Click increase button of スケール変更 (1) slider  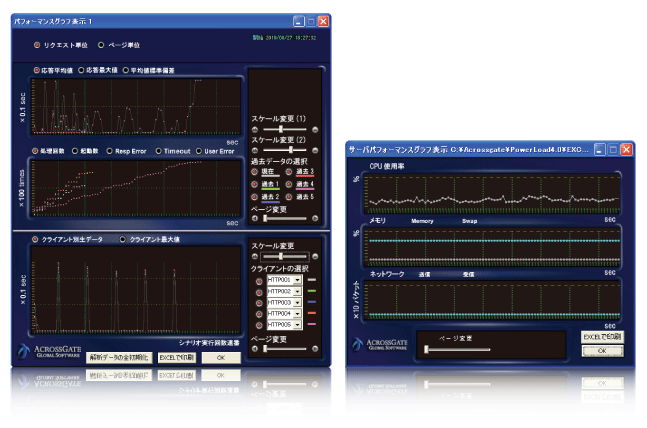315,130
